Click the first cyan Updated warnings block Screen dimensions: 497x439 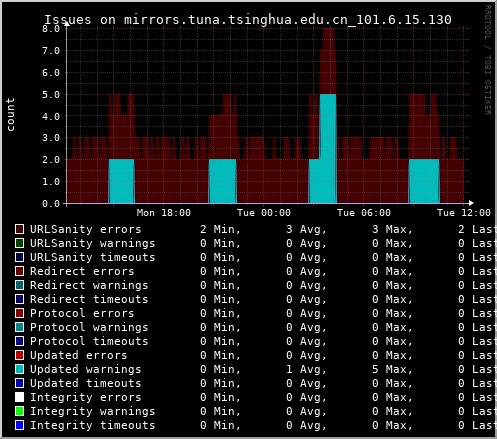[x=122, y=181]
